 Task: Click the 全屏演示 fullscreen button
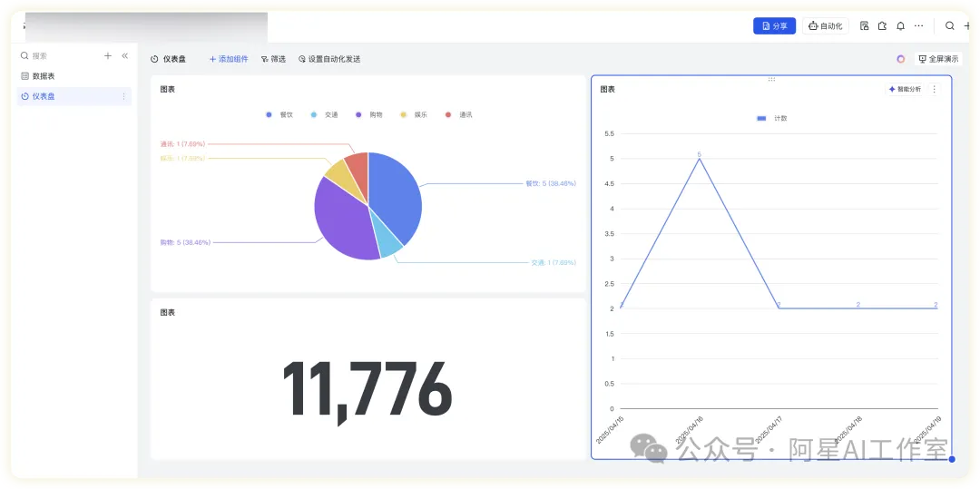(x=938, y=59)
